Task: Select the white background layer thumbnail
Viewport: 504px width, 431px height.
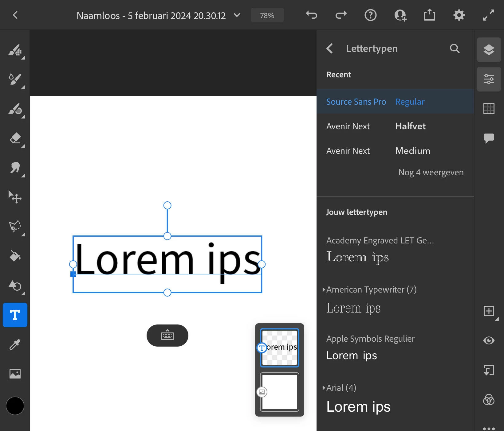Action: [x=280, y=392]
